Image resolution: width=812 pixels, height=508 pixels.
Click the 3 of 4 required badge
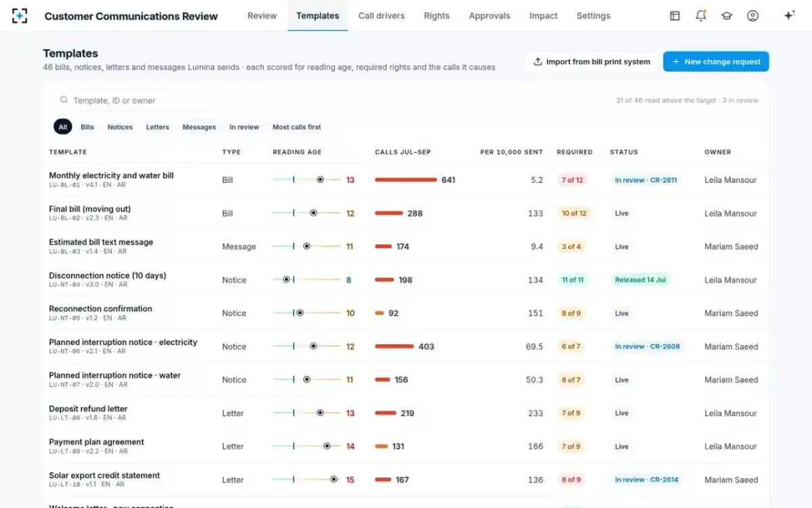[571, 247]
